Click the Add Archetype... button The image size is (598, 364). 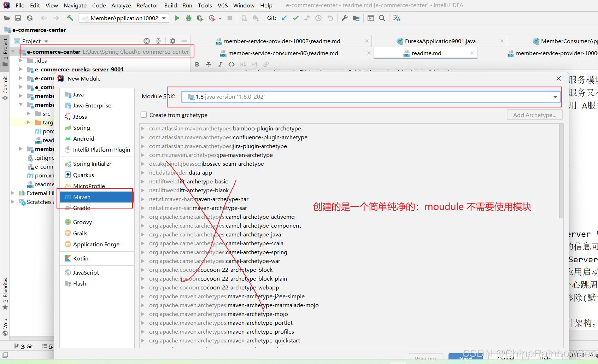(534, 115)
